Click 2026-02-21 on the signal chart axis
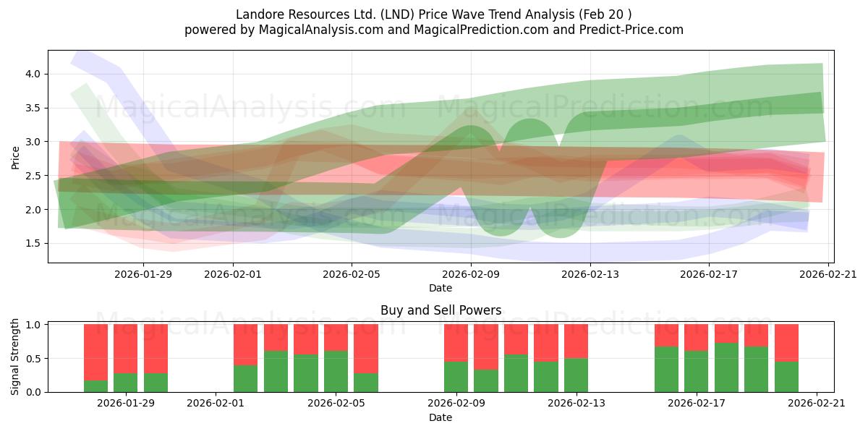The width and height of the screenshot is (868, 434). 817,403
